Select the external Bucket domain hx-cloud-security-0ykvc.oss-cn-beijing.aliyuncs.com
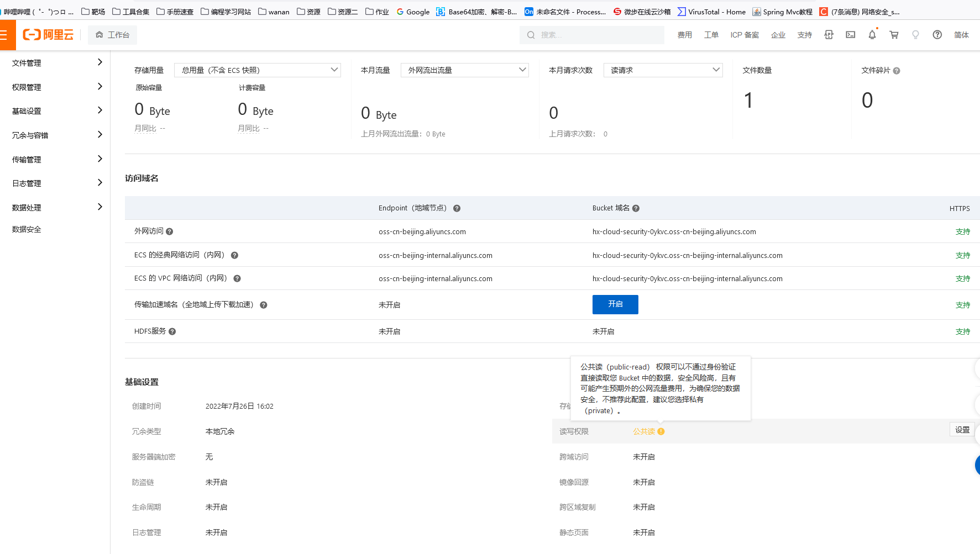Viewport: 980px width, 554px height. (674, 231)
